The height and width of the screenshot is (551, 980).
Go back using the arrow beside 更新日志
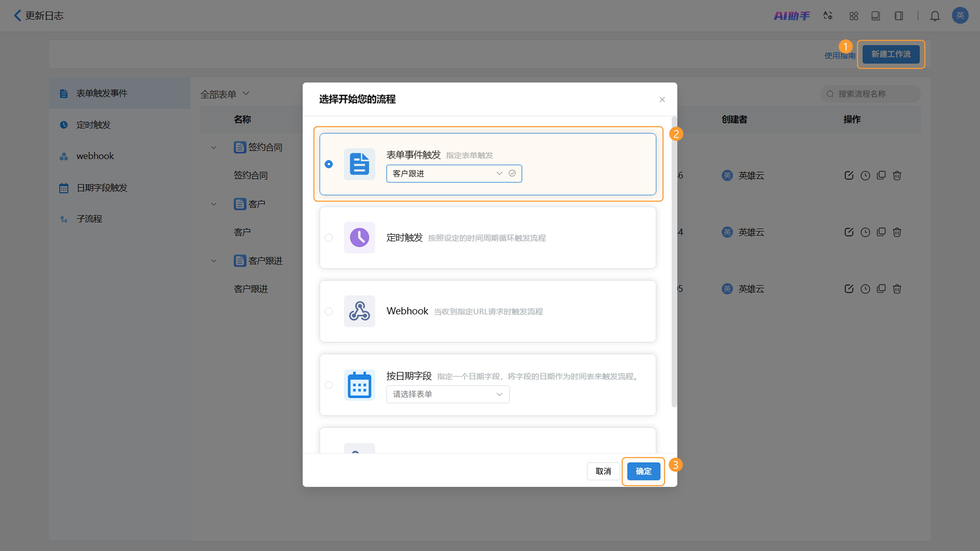[17, 16]
